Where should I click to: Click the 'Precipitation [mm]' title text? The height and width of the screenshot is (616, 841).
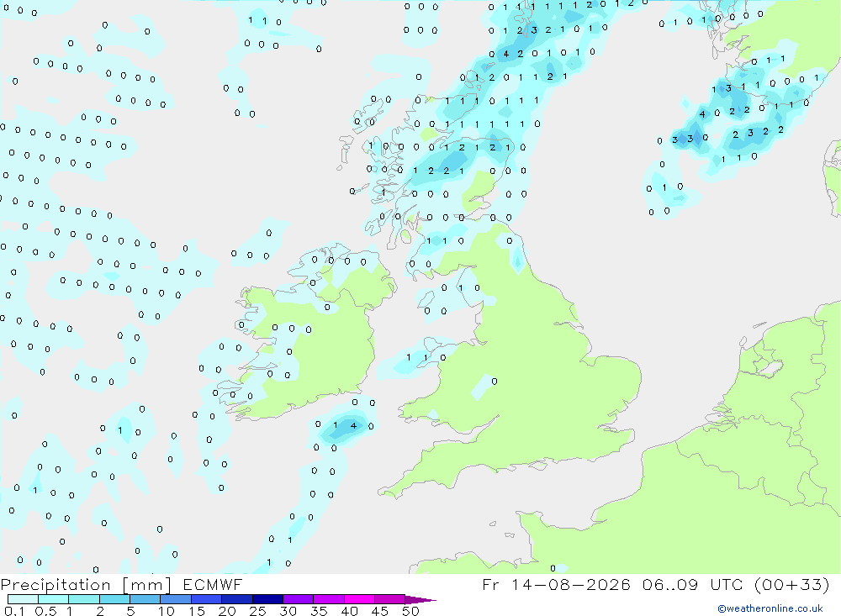click(x=86, y=585)
